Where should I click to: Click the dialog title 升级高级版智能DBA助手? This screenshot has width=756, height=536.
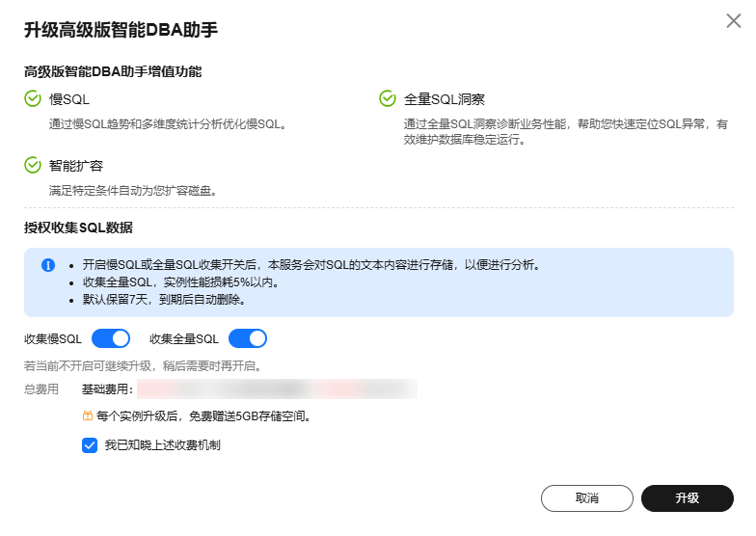[121, 30]
